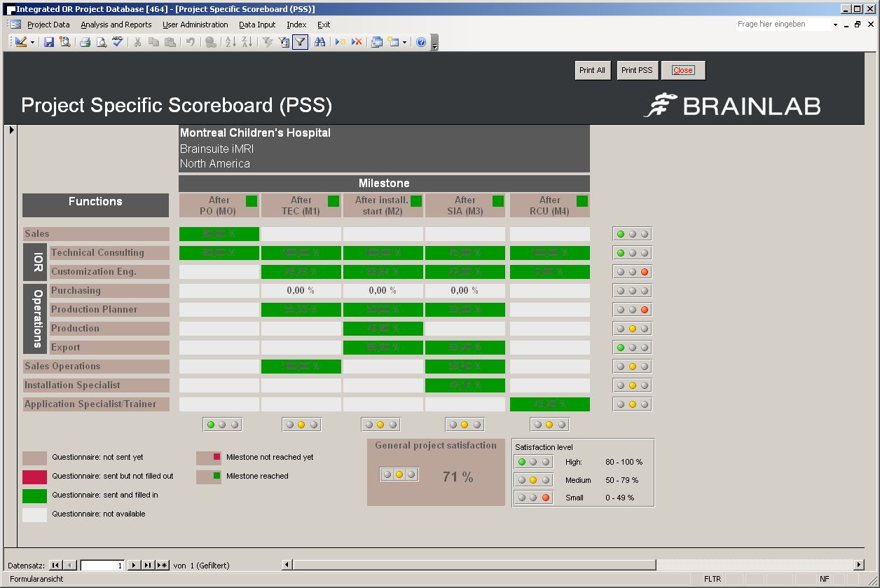
Task: Go to last record navigation button
Action: [x=148, y=565]
